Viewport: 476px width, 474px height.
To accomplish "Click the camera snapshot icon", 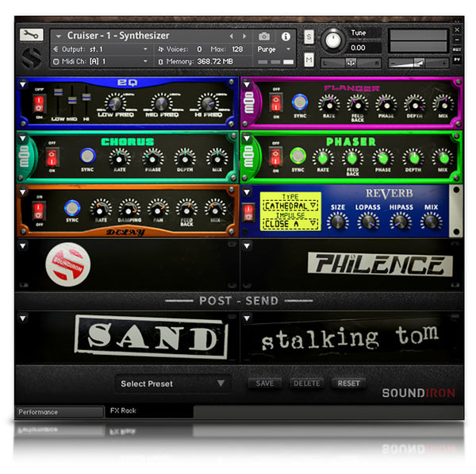I will [264, 37].
